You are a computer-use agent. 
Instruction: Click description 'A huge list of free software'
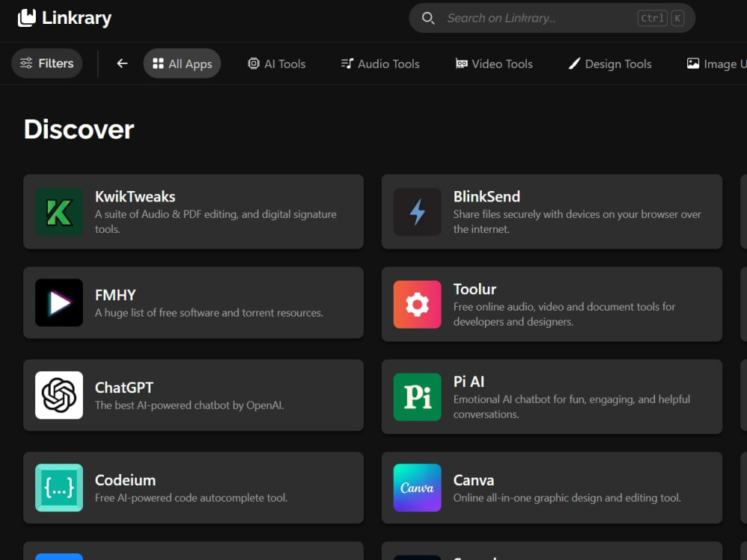209,313
